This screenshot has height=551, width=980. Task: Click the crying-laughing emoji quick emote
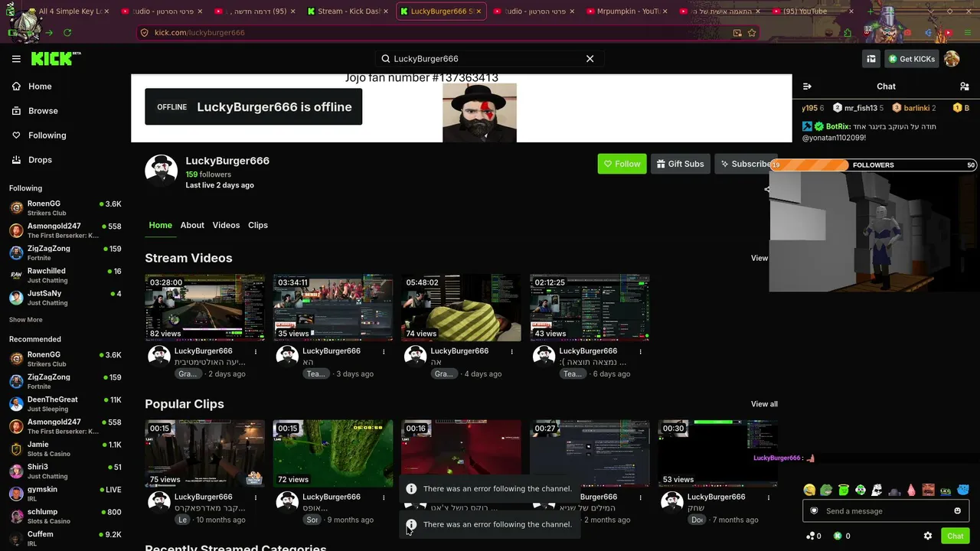809,490
